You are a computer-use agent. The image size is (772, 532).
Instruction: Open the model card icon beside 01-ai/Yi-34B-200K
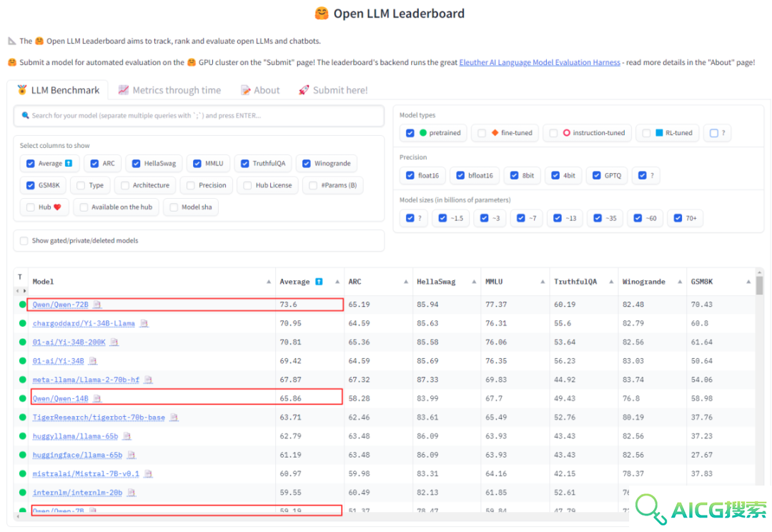(114, 342)
